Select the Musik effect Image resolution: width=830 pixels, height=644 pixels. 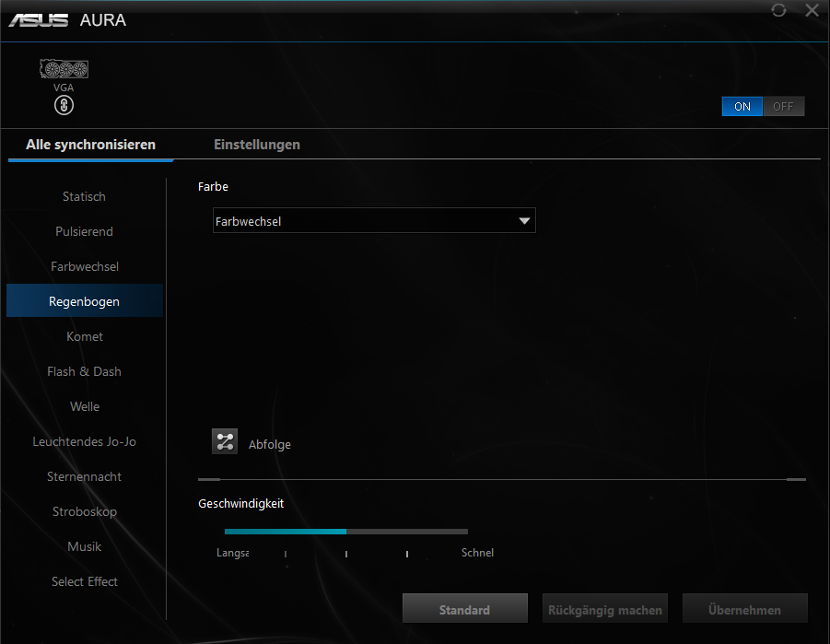[84, 546]
